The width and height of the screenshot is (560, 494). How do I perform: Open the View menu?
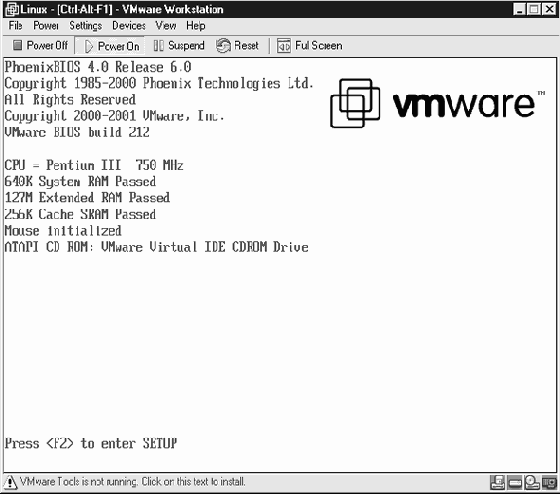point(165,26)
